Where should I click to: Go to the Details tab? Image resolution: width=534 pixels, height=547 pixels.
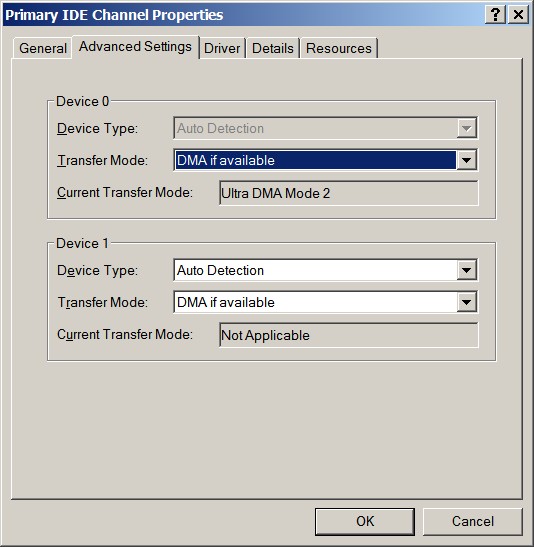[x=273, y=48]
